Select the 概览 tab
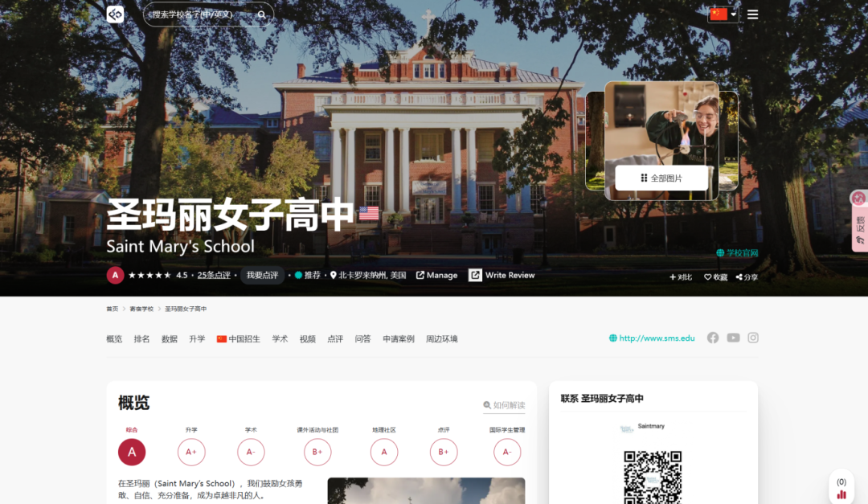 tap(114, 339)
